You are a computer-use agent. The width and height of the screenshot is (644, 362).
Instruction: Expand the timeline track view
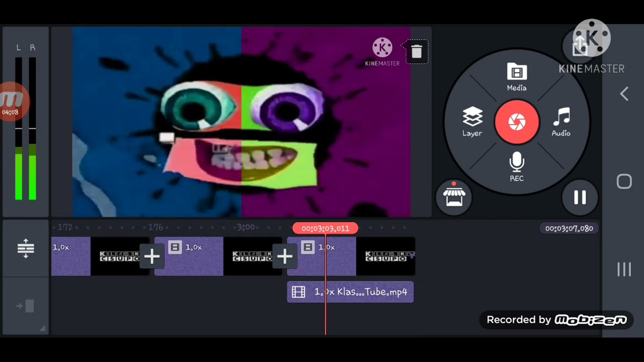(x=26, y=248)
